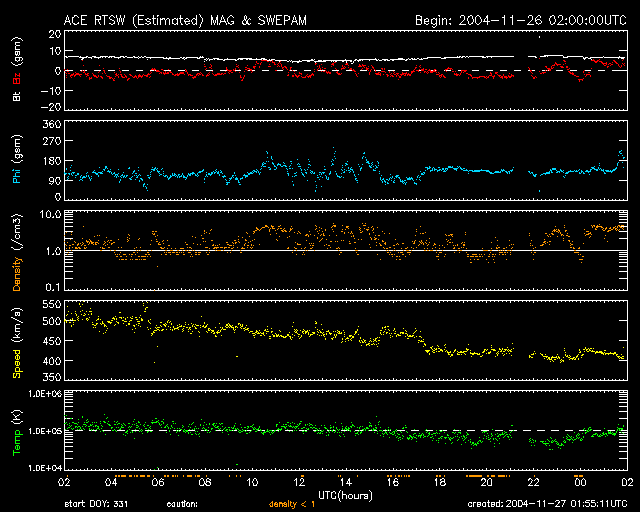
Task: Click the 00 hour tick on x-axis
Action: click(580, 482)
